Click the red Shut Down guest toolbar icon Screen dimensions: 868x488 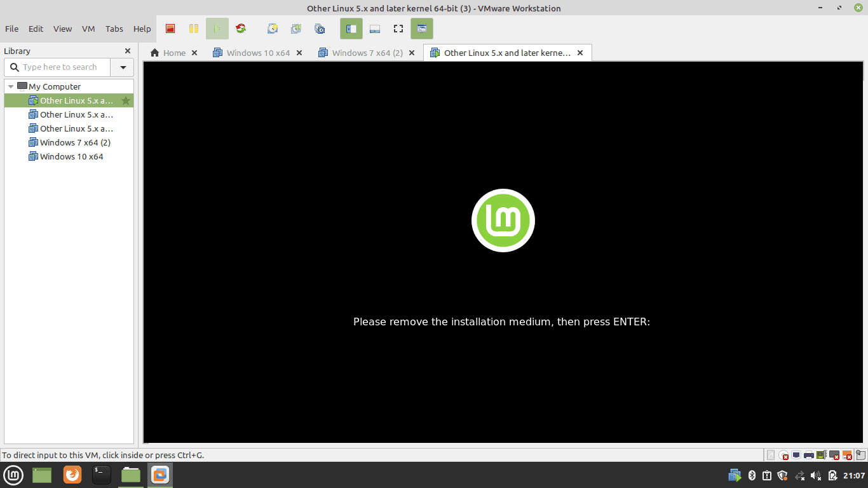[x=170, y=29]
